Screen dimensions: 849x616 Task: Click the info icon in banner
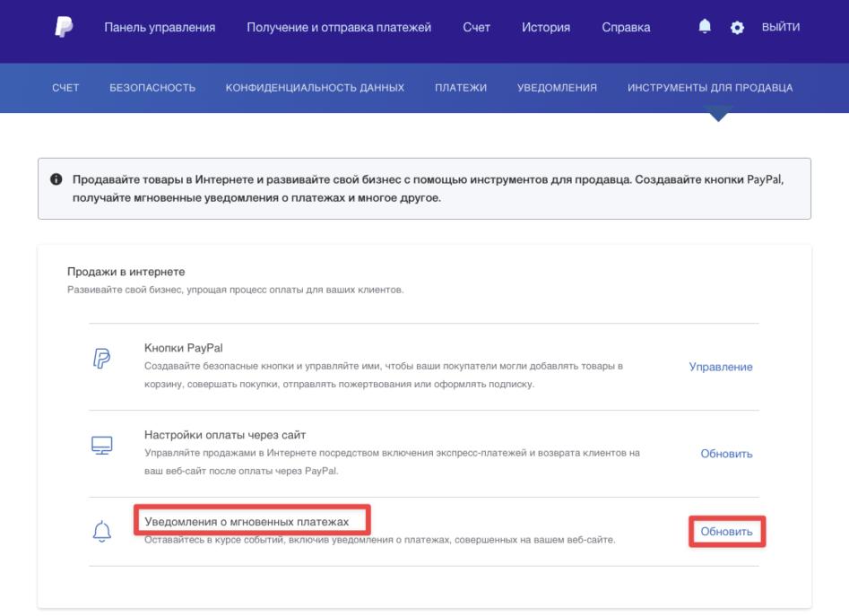pyautogui.click(x=56, y=179)
